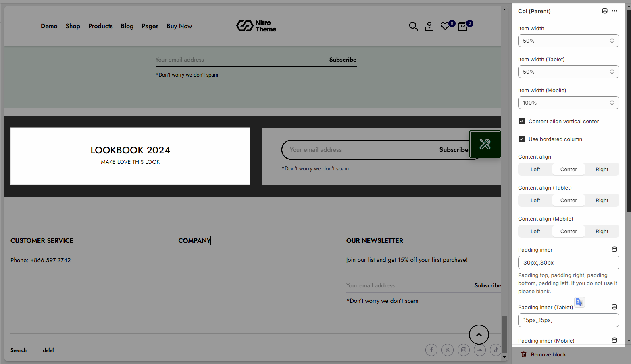This screenshot has width=631, height=364.
Task: Open the Blog menu item
Action: [127, 26]
